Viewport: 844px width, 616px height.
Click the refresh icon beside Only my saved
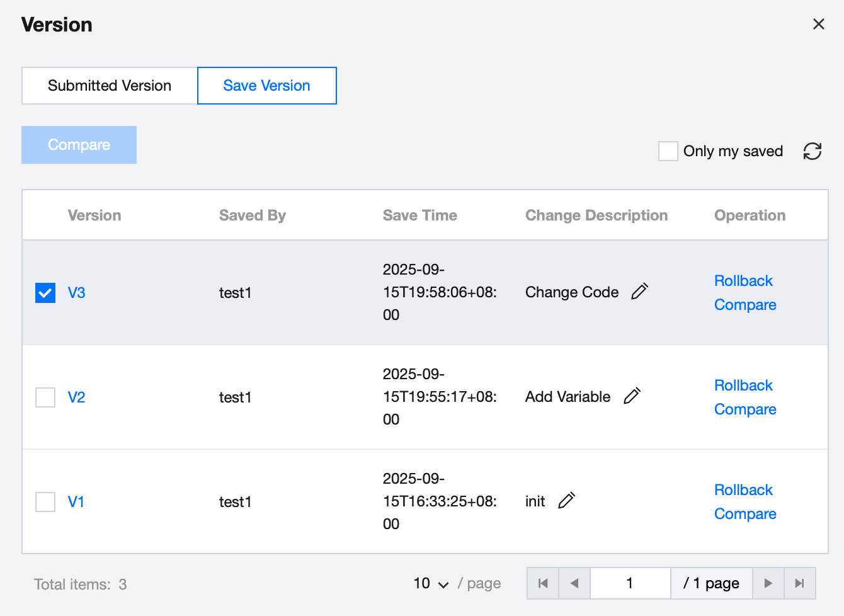coord(812,151)
